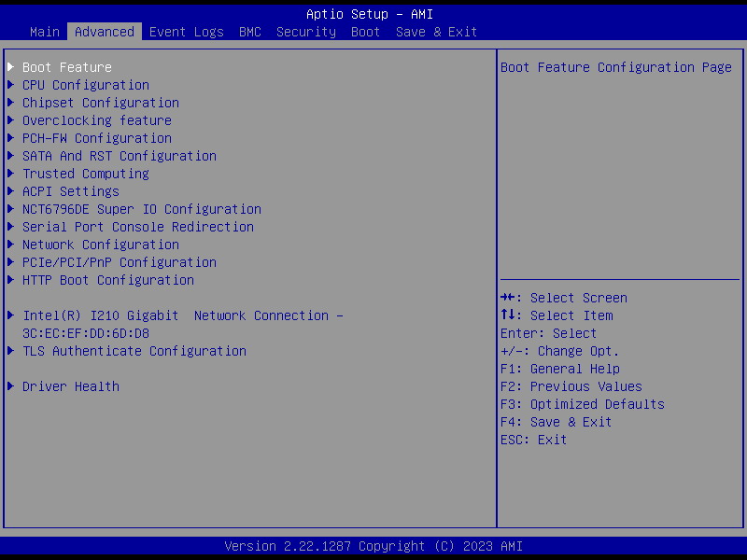The height and width of the screenshot is (560, 747).
Task: Click the triangle beside ACPI Settings
Action: pos(11,191)
